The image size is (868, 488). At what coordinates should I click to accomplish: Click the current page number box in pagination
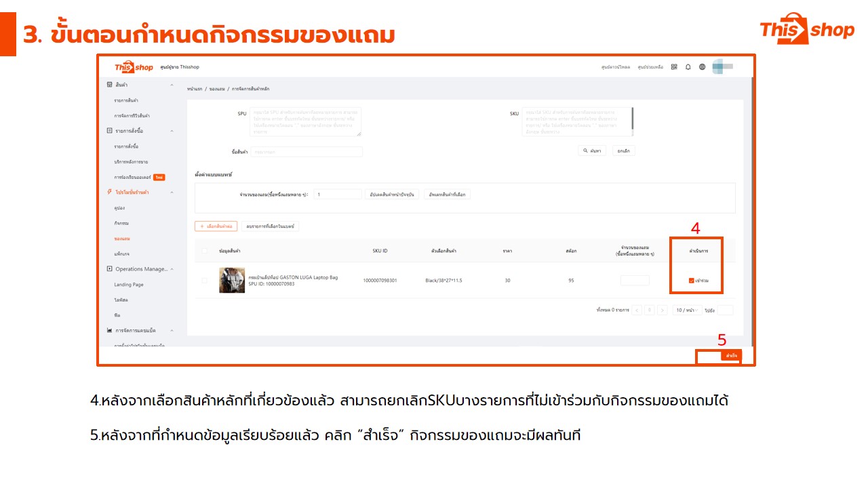point(650,310)
